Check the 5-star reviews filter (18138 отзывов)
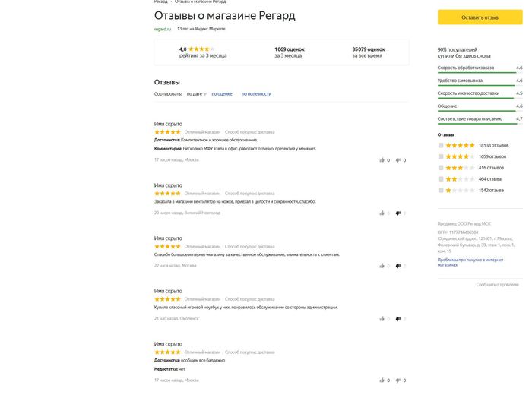The height and width of the screenshot is (401, 532). coord(441,145)
